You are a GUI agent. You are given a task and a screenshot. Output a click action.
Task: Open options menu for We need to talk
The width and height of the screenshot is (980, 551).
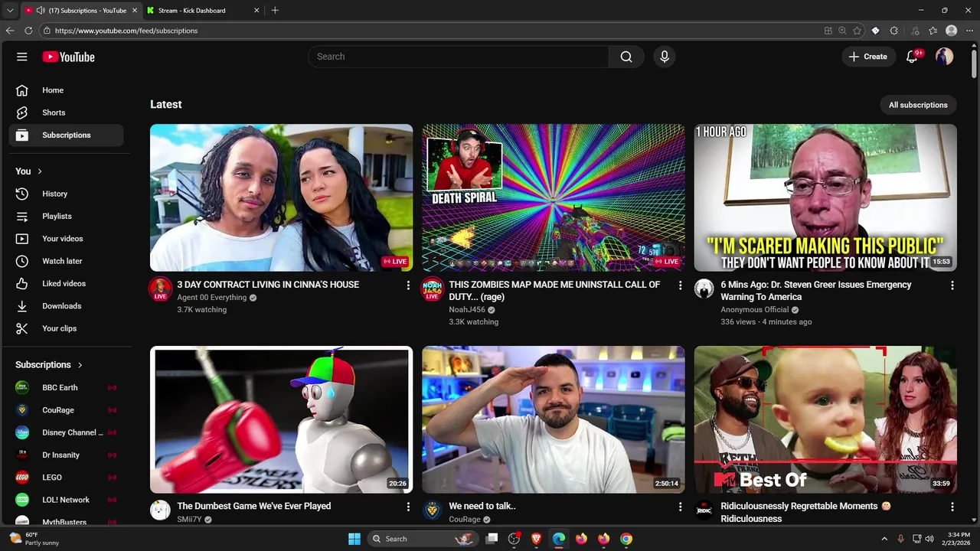point(680,507)
